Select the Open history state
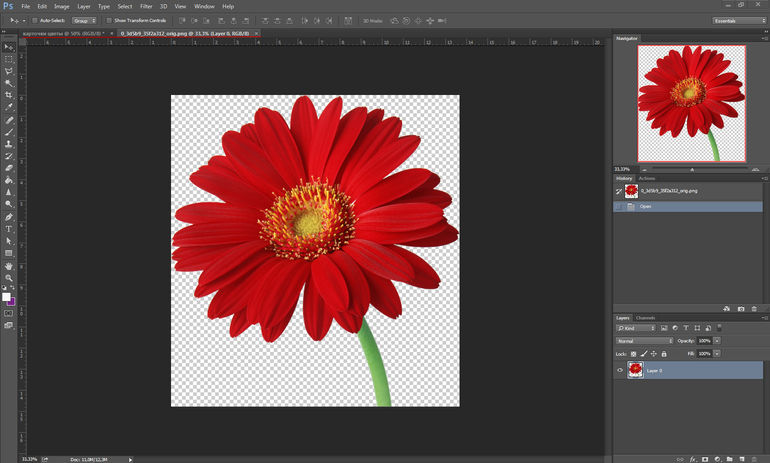Screen dimensions: 770x463 coord(645,207)
